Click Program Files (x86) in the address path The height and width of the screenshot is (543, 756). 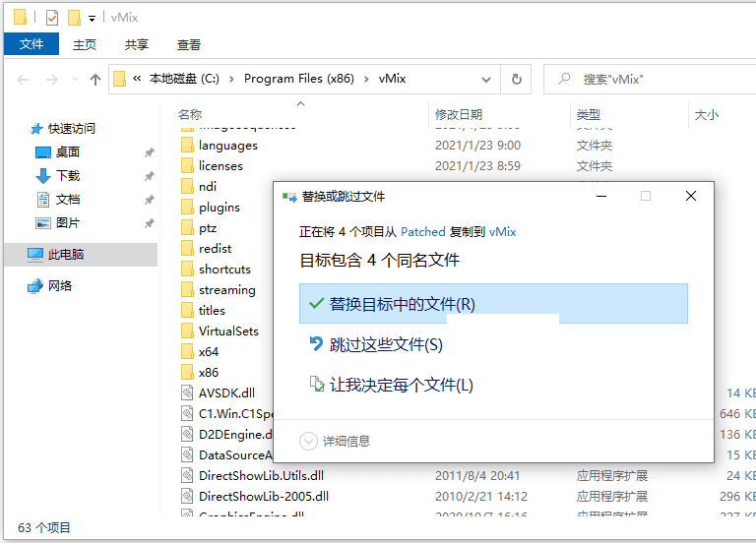pos(299,79)
